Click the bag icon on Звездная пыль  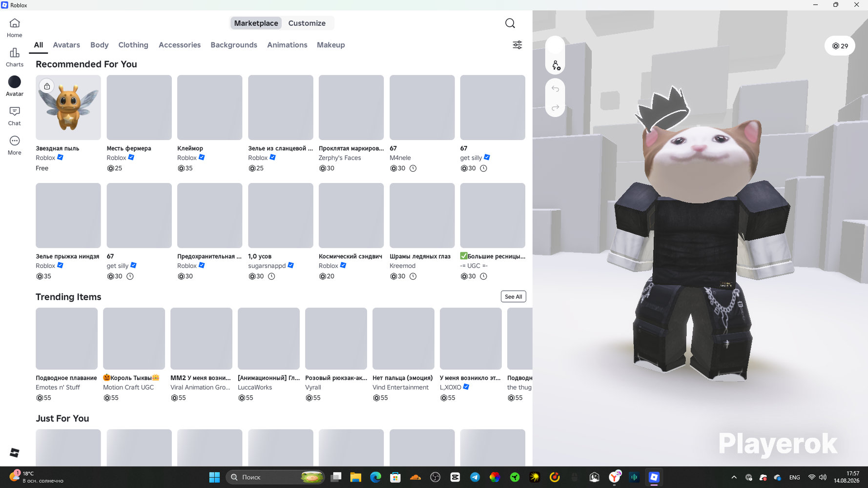(x=47, y=86)
